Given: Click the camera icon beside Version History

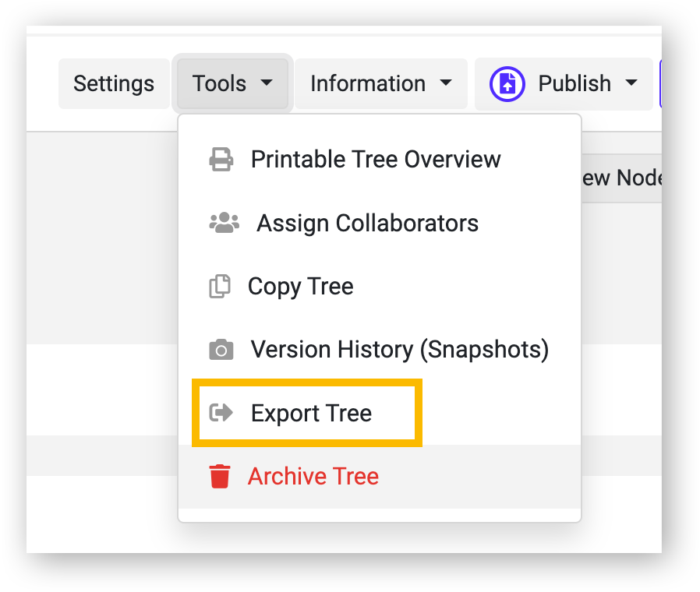Looking at the screenshot, I should 221,349.
